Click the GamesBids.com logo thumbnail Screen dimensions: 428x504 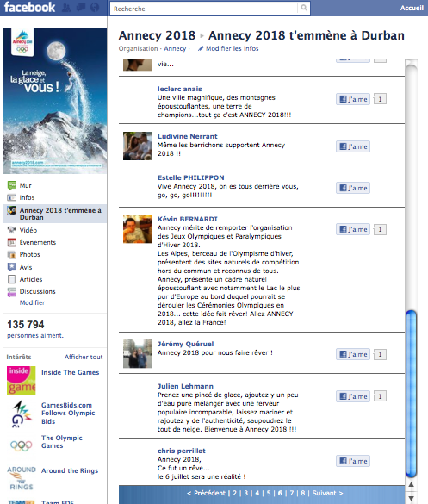pyautogui.click(x=22, y=414)
